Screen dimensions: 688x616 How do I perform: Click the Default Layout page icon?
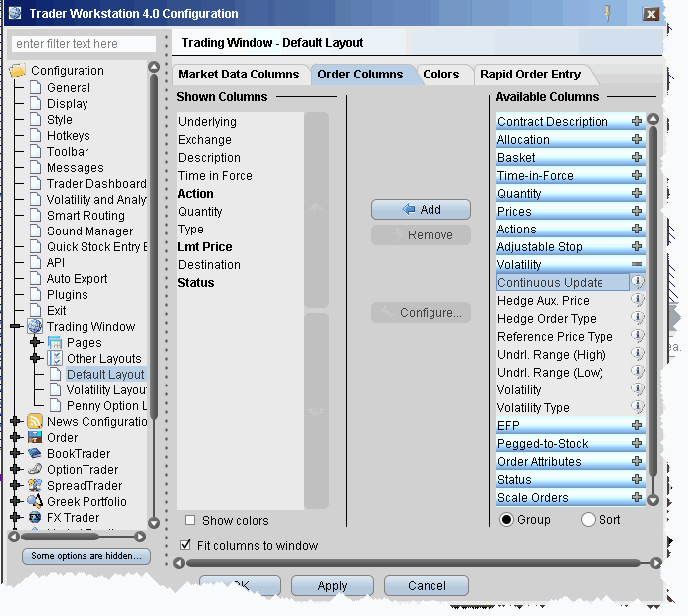55,374
